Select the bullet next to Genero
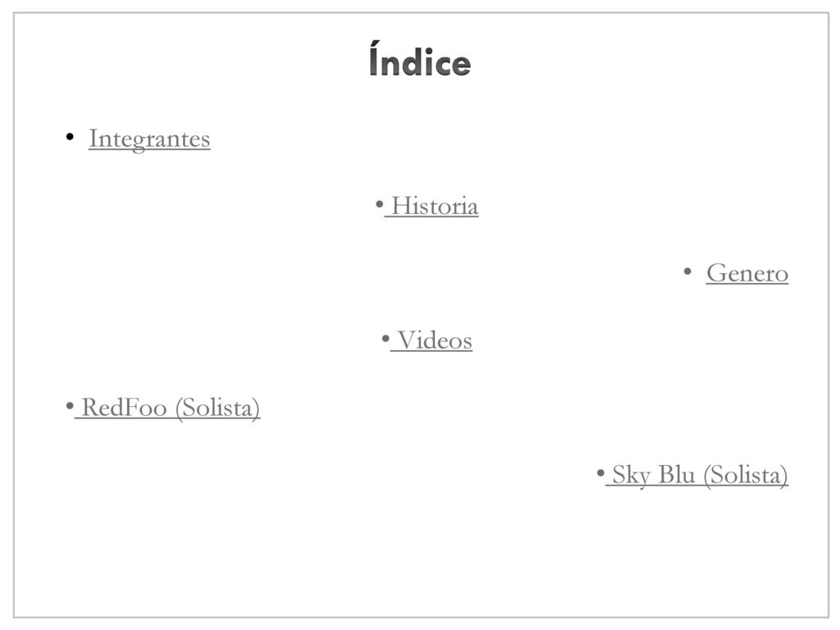 [x=688, y=272]
